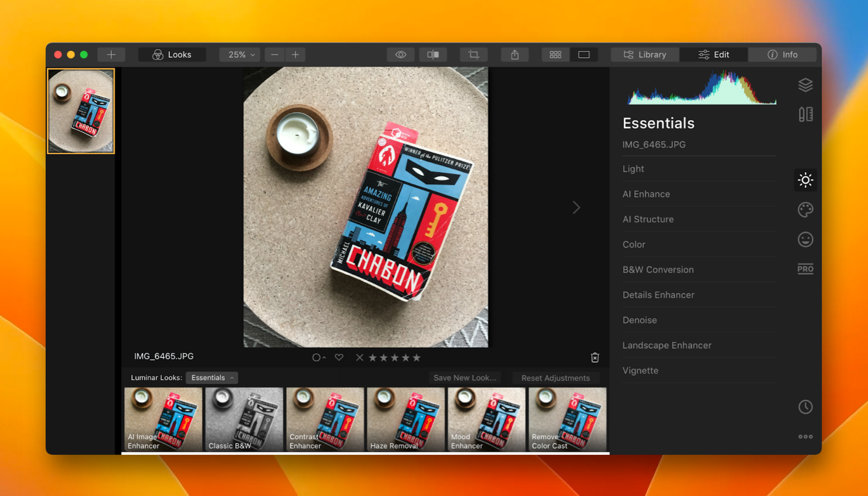Expand the B&W Conversion tool
This screenshot has height=496, width=868.
[699, 270]
